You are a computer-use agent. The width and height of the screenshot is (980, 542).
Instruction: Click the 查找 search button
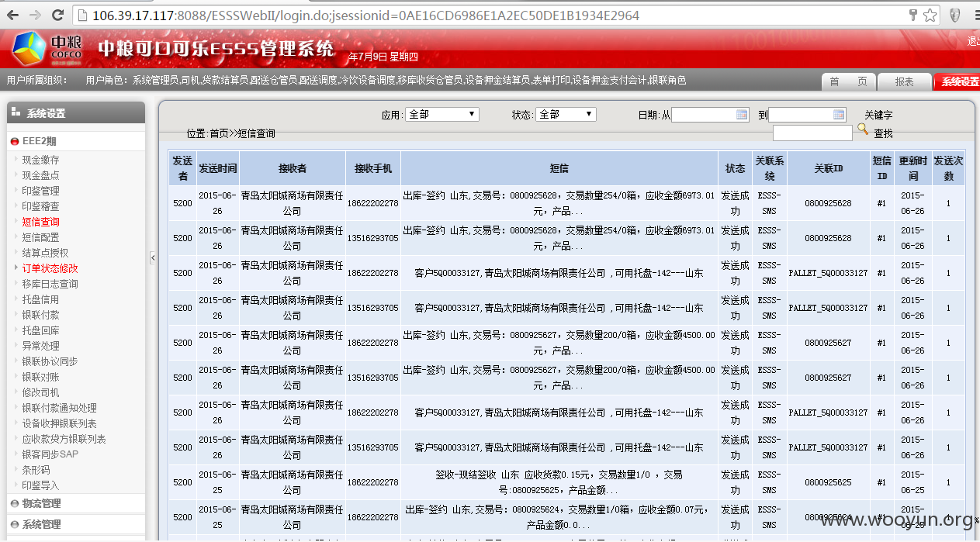click(883, 133)
